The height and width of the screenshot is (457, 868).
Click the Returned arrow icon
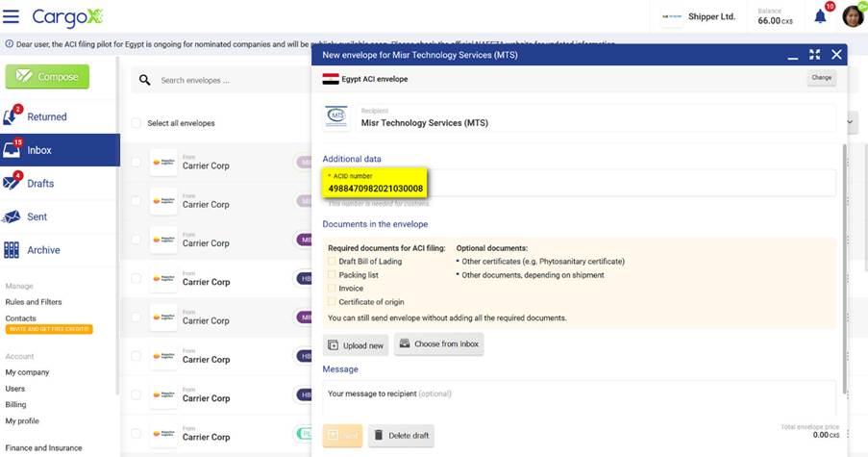(10, 116)
